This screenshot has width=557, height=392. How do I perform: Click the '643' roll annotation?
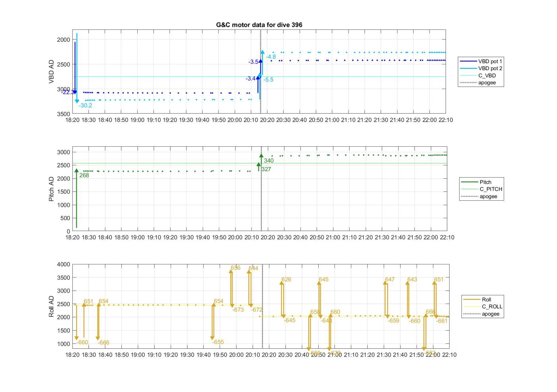[x=412, y=279]
